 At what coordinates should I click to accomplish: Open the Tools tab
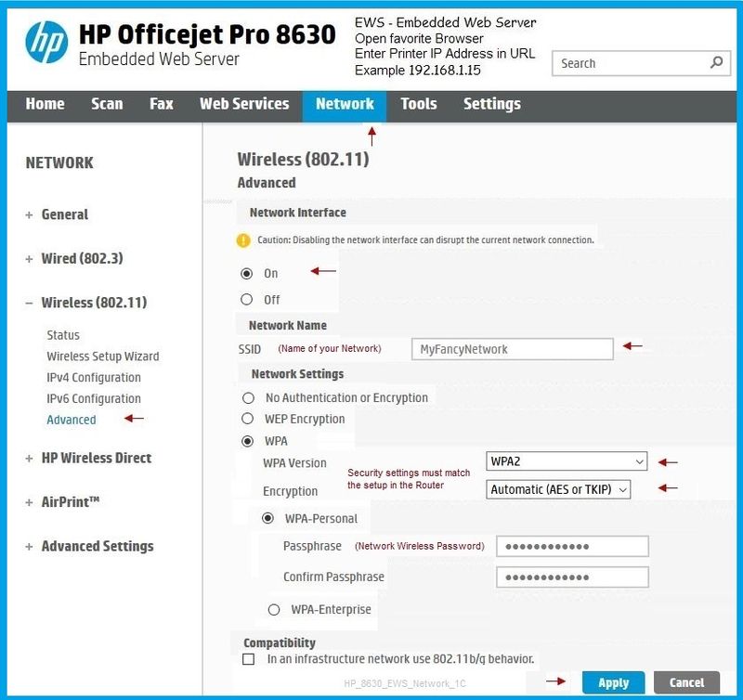419,104
